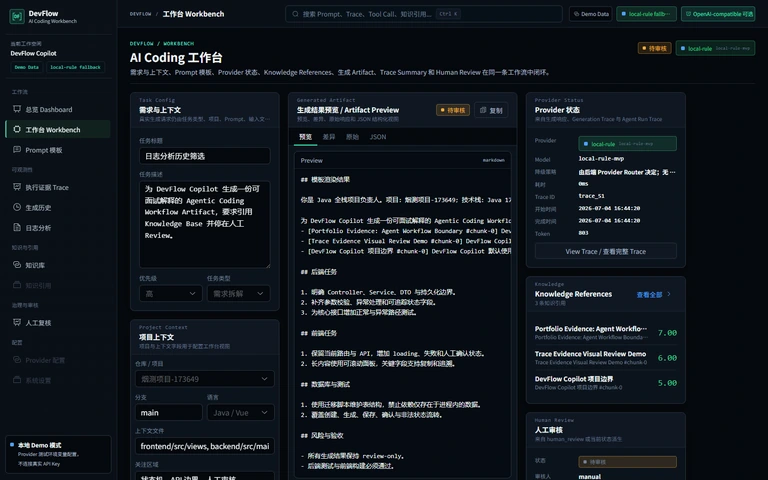This screenshot has width=768, height=480.
Task: Click the 任务描述 textarea
Action: click(204, 224)
